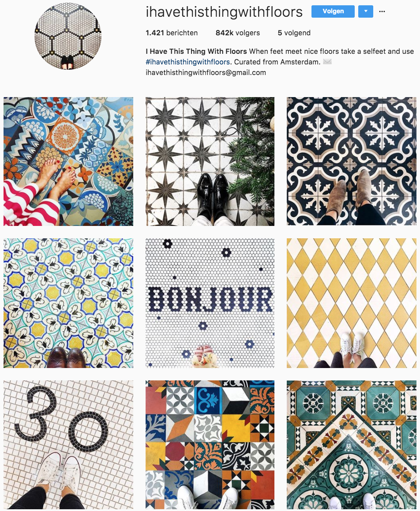The height and width of the screenshot is (511, 420).
Task: Click the envelope mail icon in bio
Action: click(327, 62)
